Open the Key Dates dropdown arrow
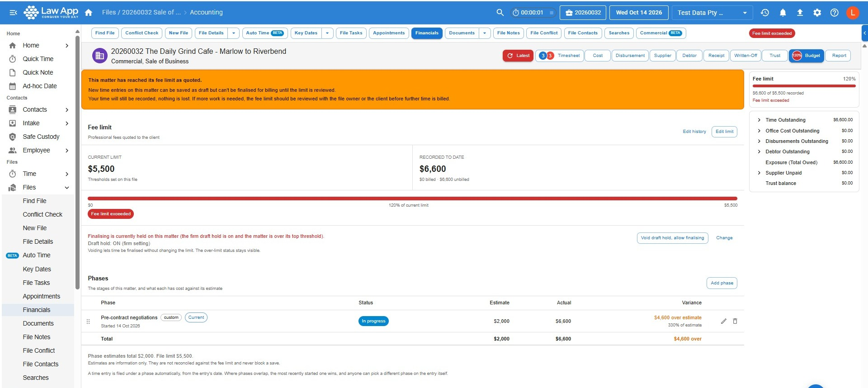The height and width of the screenshot is (388, 868). point(327,33)
